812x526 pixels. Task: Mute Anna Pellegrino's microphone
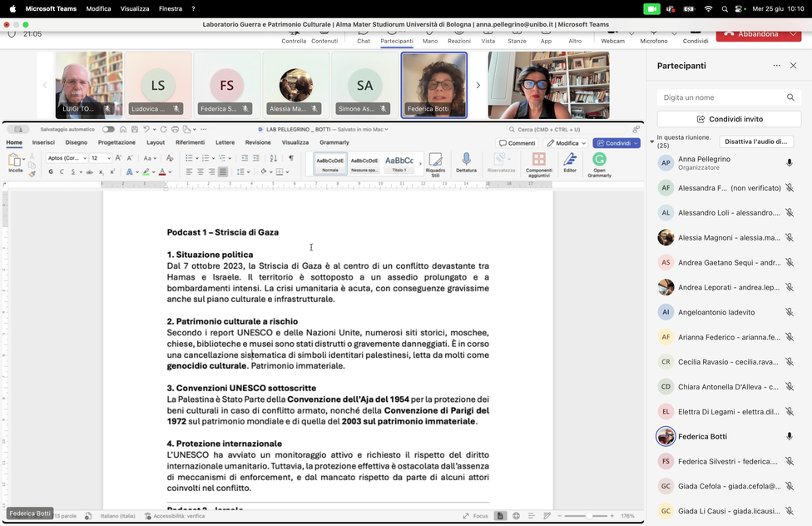789,162
